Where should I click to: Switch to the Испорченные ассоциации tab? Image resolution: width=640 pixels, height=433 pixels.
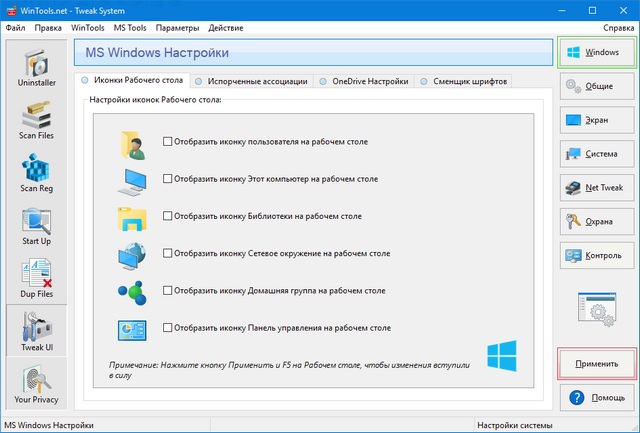pos(252,81)
